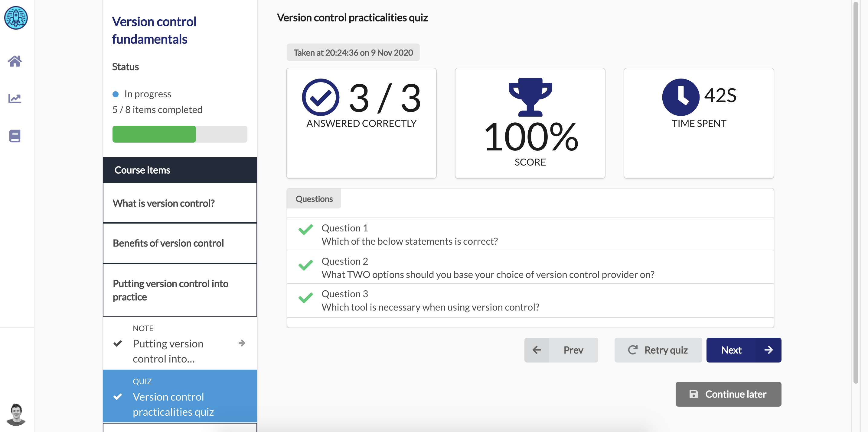The width and height of the screenshot is (868, 432).
Task: Click the green checkmark for Question 1
Action: 306,230
